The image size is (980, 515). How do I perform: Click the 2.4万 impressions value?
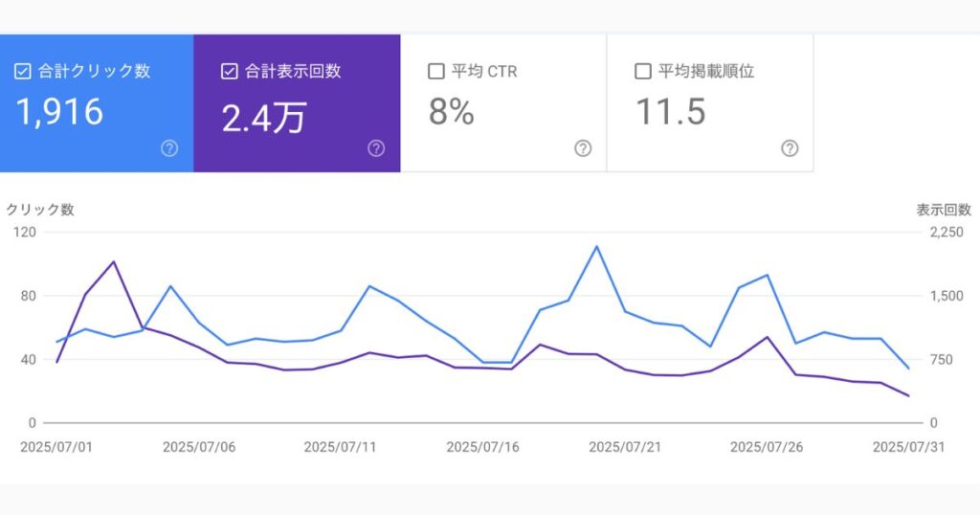coord(264,118)
